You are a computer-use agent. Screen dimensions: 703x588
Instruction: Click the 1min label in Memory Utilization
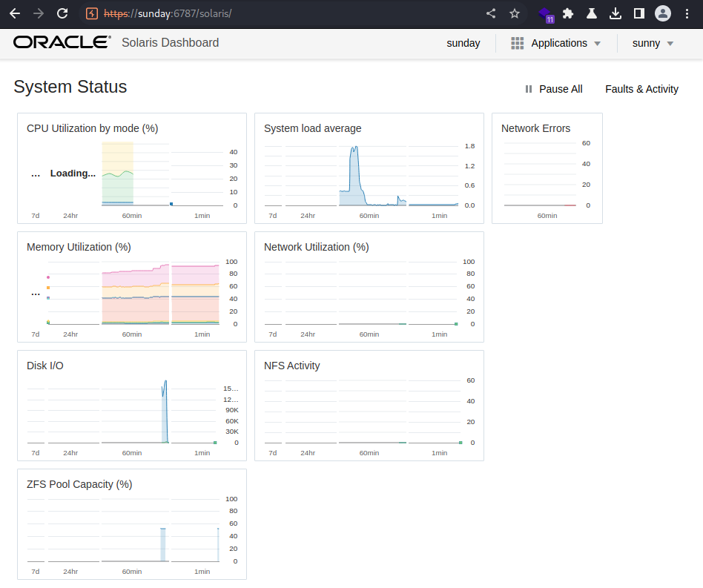click(202, 334)
